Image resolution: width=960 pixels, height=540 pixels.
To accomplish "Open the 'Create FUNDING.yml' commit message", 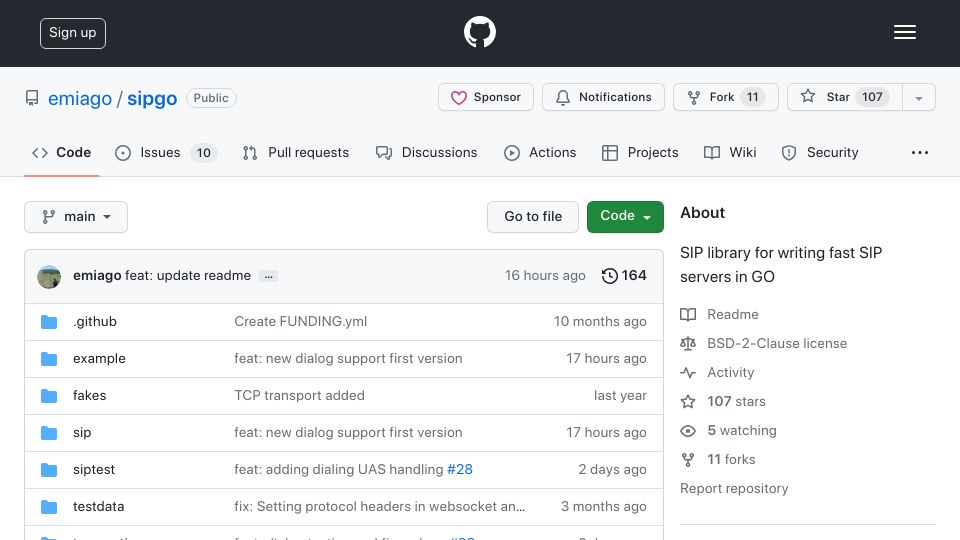I will (x=301, y=321).
